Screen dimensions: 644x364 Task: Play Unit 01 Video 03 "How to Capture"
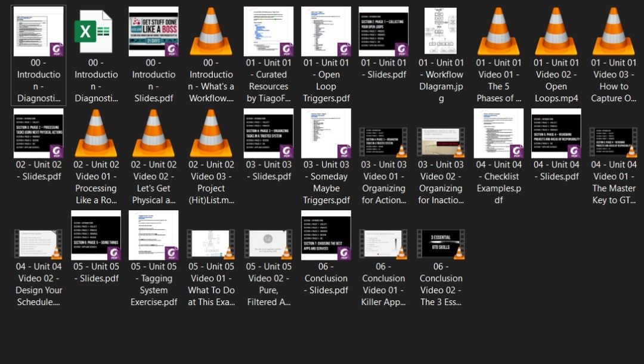point(613,30)
